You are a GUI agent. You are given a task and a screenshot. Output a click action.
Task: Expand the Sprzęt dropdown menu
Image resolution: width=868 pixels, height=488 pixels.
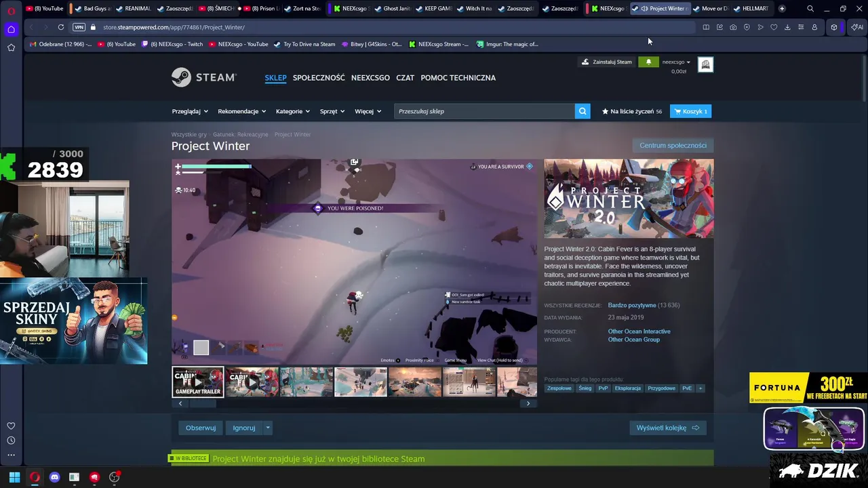332,111
